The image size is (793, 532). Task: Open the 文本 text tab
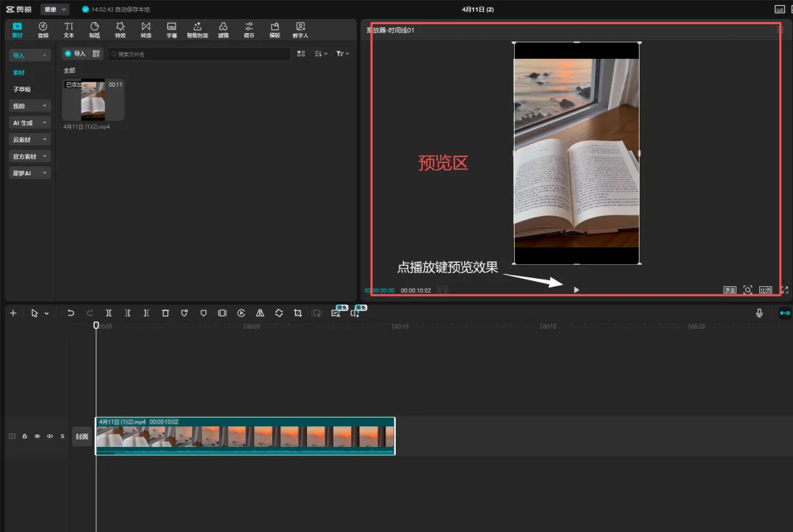coord(69,30)
